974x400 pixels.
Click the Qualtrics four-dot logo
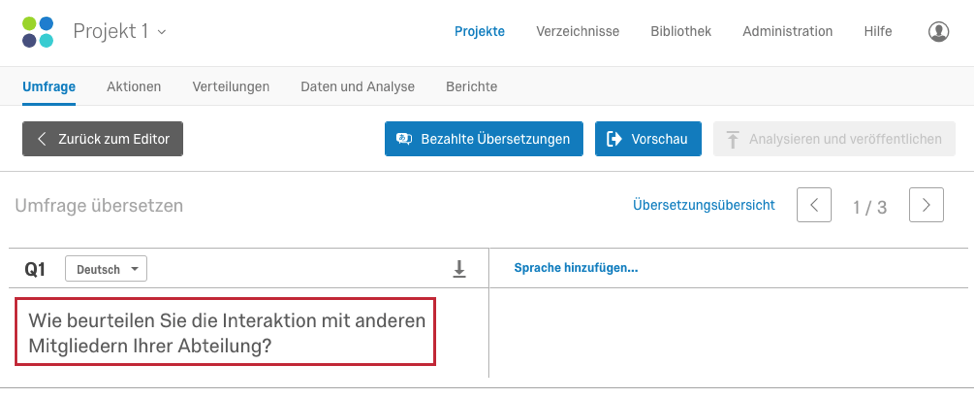pos(38,32)
